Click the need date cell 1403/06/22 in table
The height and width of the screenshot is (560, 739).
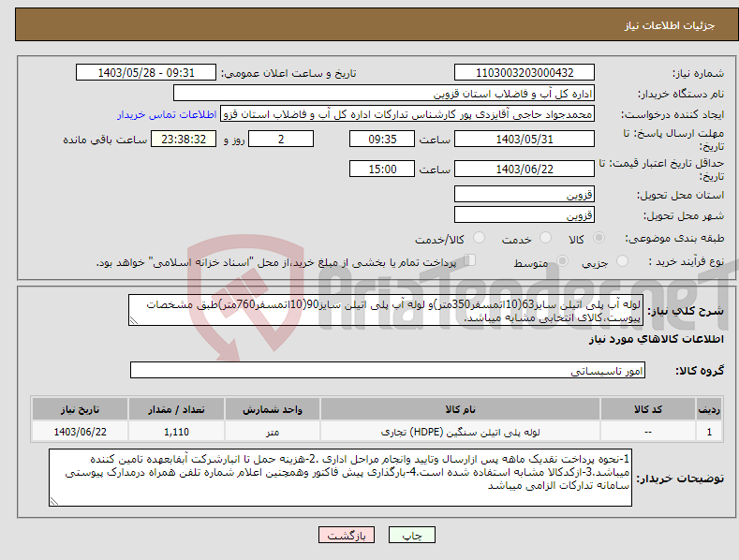tap(81, 432)
